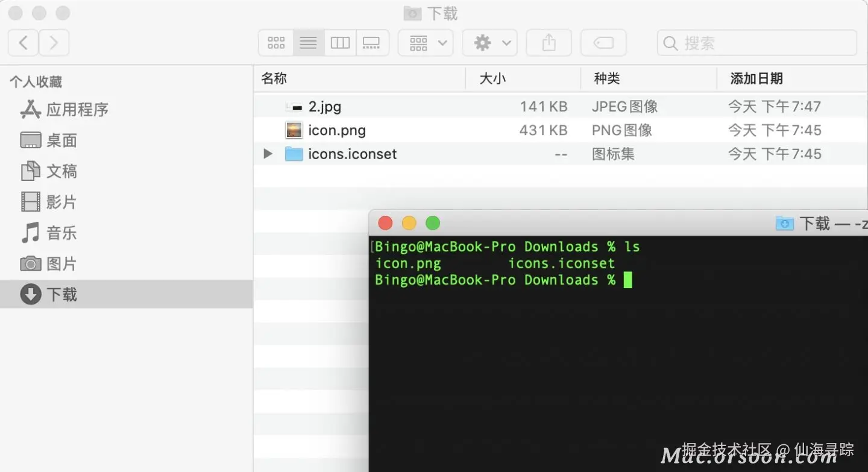This screenshot has width=868, height=472.
Task: Switch Finder to column view
Action: point(340,43)
